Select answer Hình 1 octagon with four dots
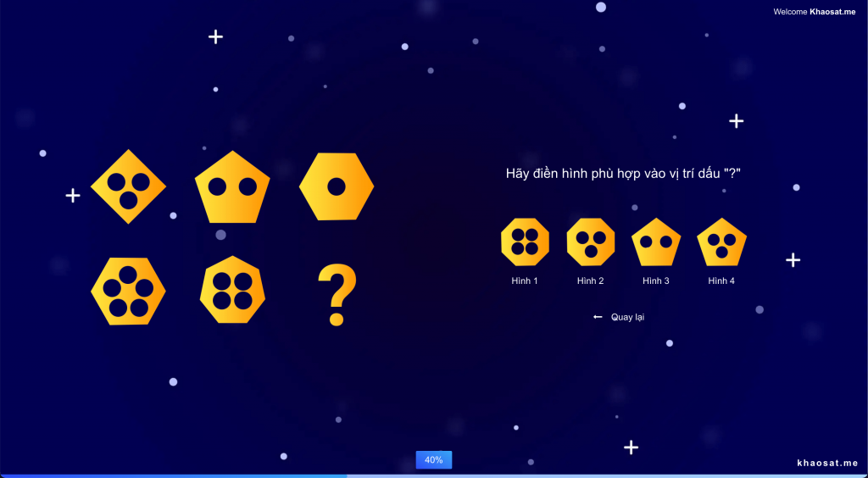The height and width of the screenshot is (478, 868). 525,242
